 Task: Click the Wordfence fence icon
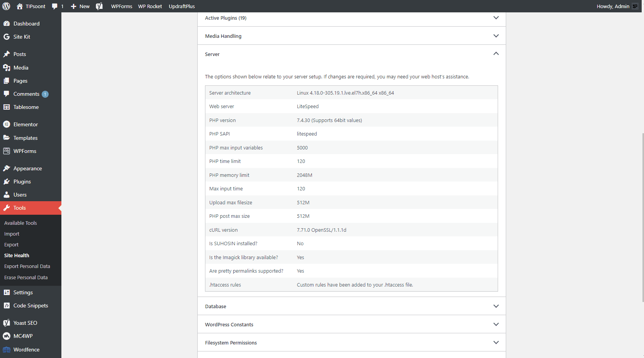tap(7, 350)
